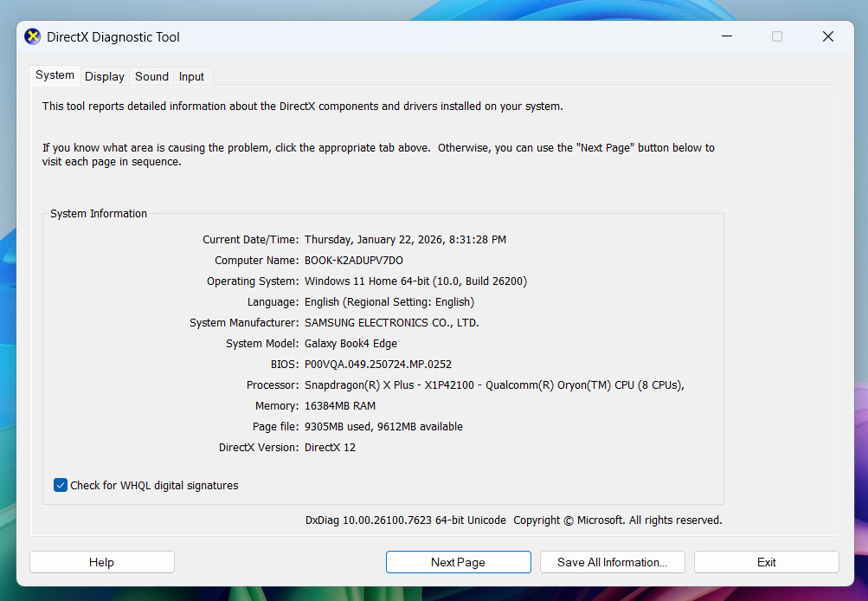Click the Snapdragon X Plus processor text

pyautogui.click(x=494, y=385)
